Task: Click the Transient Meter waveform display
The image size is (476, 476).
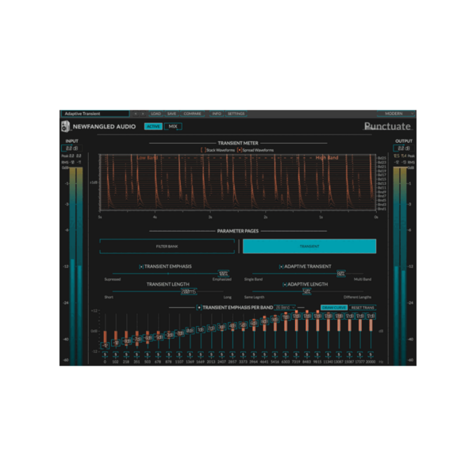Action: click(238, 182)
